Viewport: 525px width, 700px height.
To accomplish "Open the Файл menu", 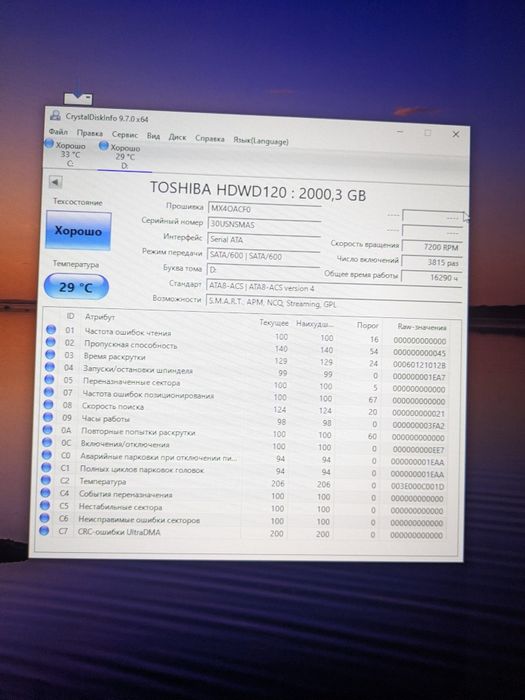I will click(58, 132).
